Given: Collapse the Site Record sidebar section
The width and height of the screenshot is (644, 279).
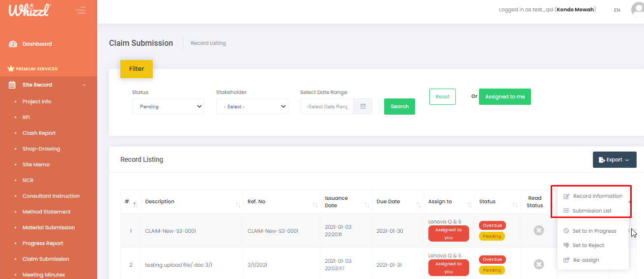Looking at the screenshot, I should (x=84, y=85).
